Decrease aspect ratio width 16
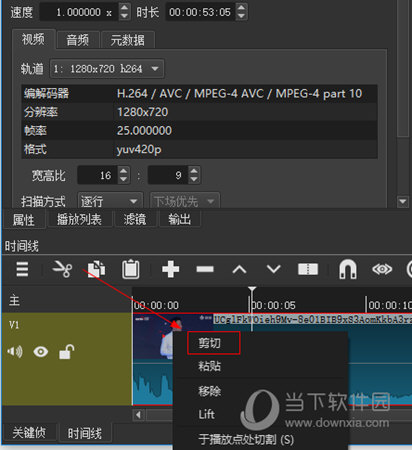 coord(123,179)
